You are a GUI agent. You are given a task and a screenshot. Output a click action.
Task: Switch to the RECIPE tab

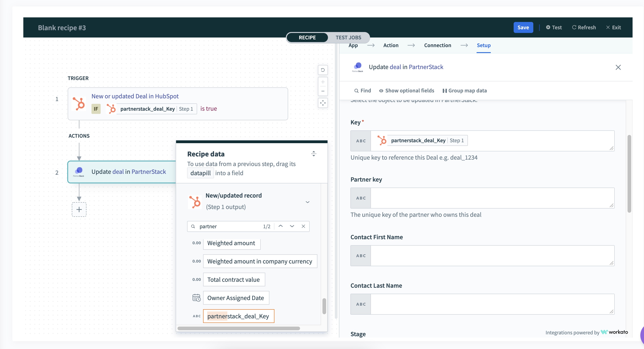pos(307,38)
